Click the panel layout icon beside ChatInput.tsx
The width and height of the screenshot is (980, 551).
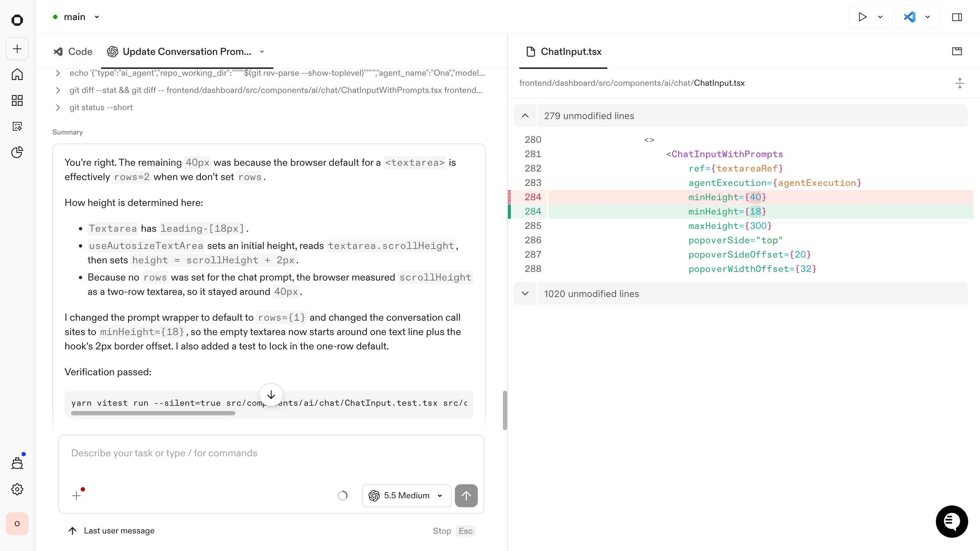(957, 51)
